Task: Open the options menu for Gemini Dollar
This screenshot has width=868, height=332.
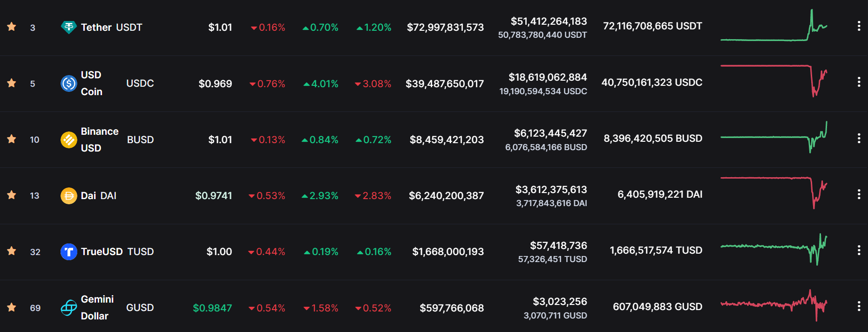Action: (x=859, y=306)
